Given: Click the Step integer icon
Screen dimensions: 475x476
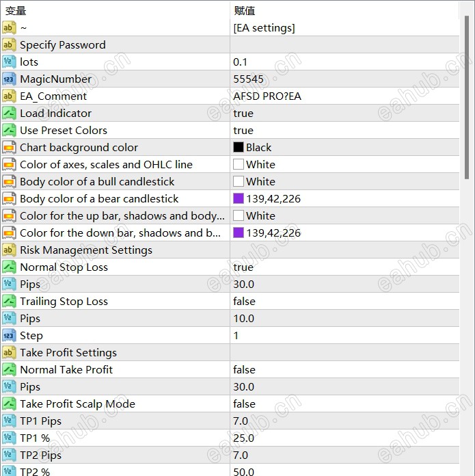Looking at the screenshot, I should coord(9,336).
